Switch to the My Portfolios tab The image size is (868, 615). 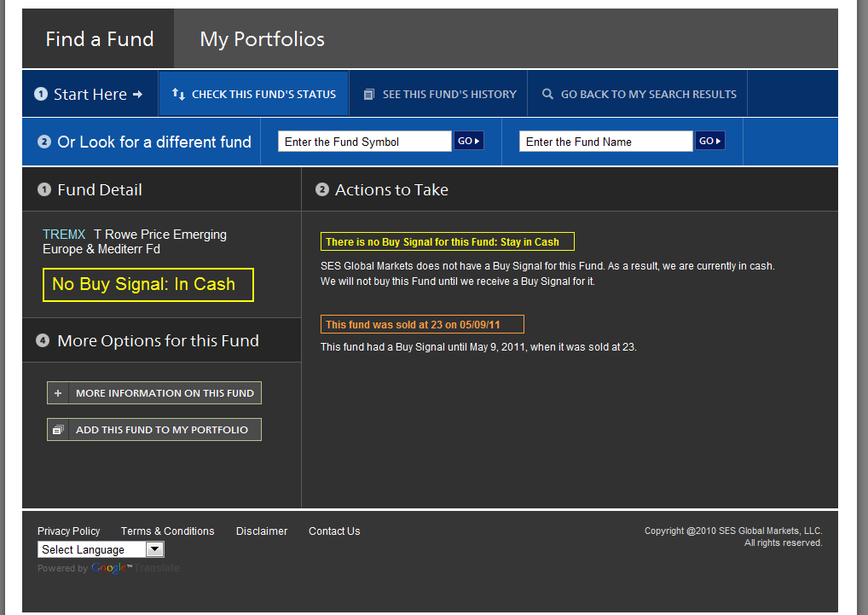click(262, 39)
